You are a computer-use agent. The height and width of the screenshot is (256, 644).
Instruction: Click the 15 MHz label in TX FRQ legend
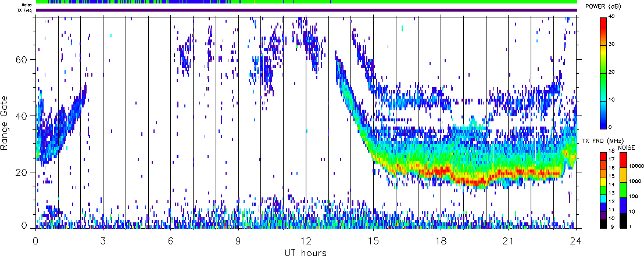612,176
